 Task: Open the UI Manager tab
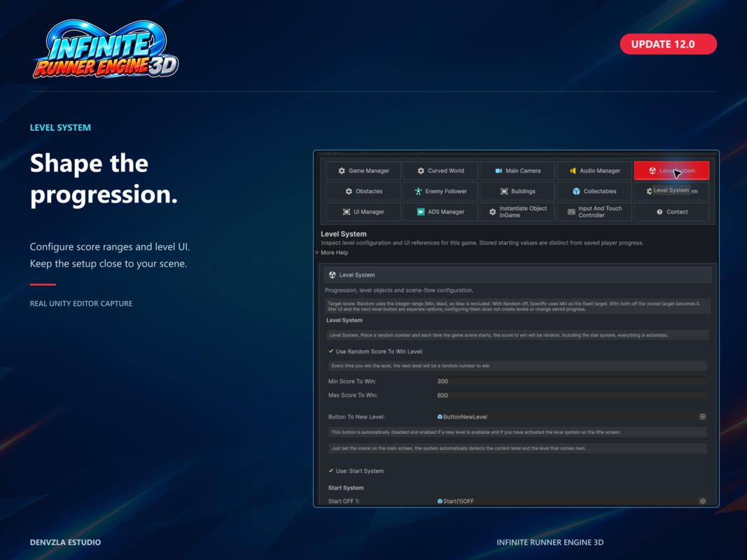tap(363, 212)
